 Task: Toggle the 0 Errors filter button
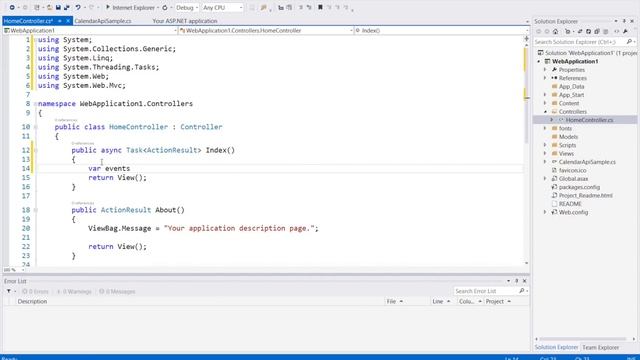tap(35, 291)
